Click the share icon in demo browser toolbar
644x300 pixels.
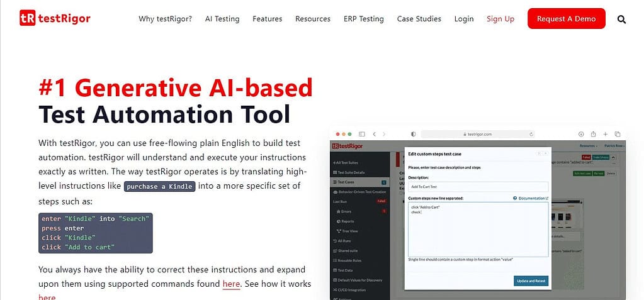tap(593, 134)
